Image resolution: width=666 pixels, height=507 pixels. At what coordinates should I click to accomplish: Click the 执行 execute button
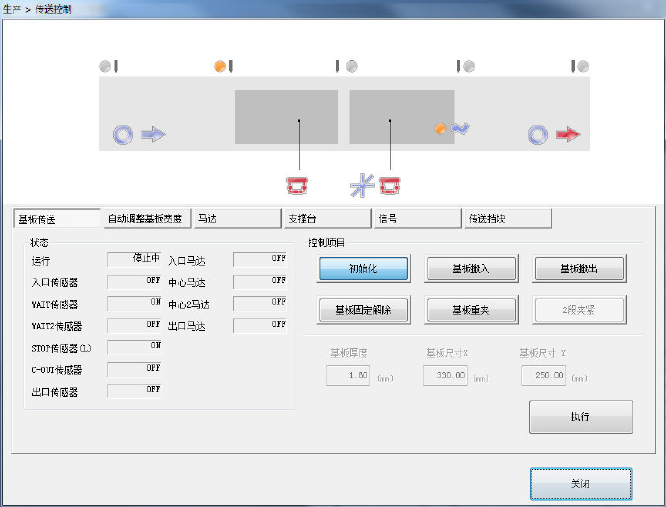click(x=581, y=417)
